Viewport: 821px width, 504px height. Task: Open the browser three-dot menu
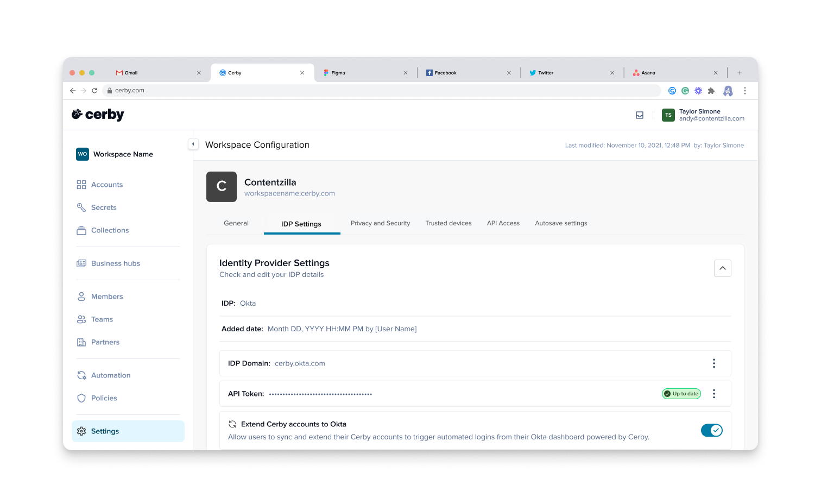745,91
